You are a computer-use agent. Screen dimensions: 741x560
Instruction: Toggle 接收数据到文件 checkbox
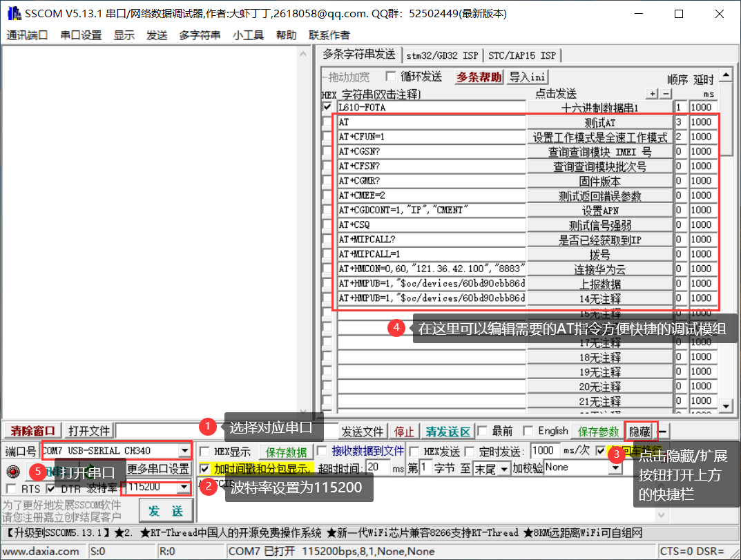pyautogui.click(x=323, y=450)
